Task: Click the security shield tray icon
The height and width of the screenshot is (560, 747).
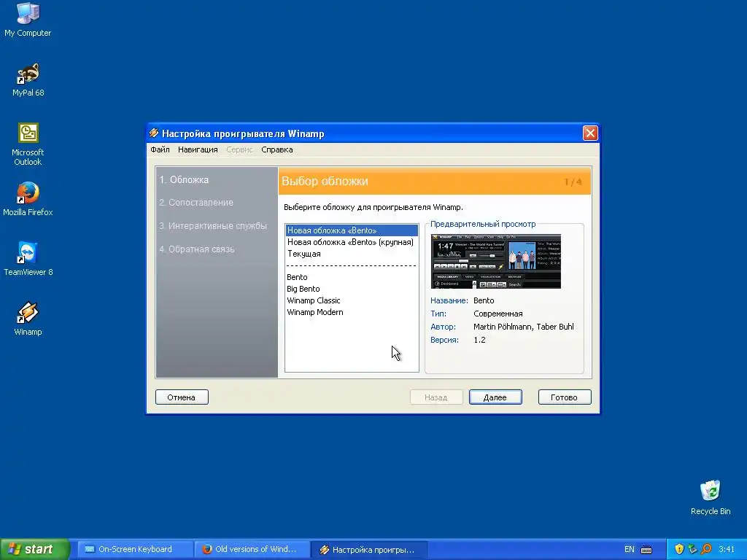Action: (679, 549)
